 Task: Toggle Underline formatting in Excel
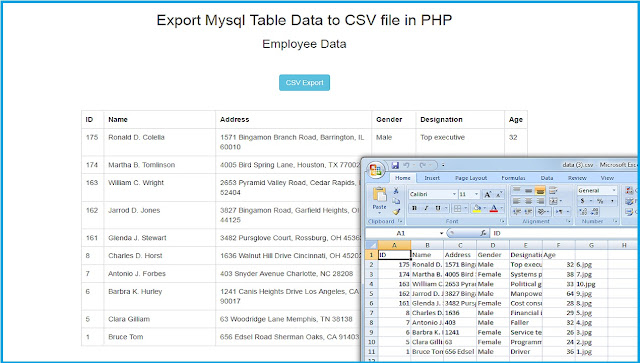click(438, 208)
